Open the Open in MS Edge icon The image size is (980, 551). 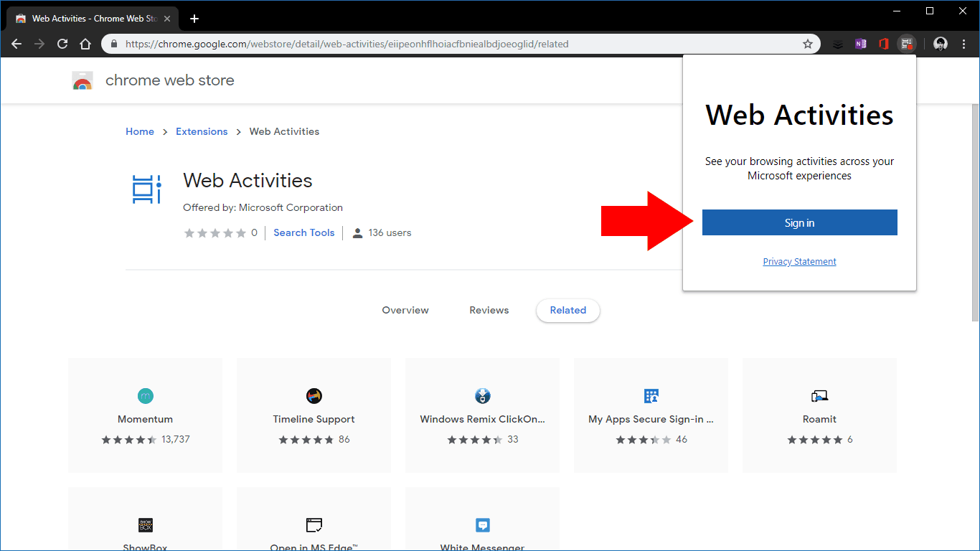(314, 524)
